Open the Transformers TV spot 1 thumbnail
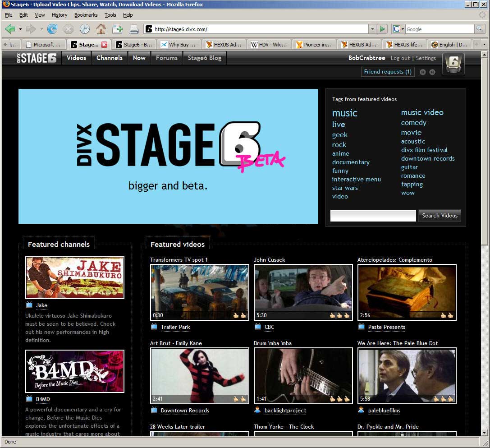This screenshot has width=490, height=448. click(200, 292)
